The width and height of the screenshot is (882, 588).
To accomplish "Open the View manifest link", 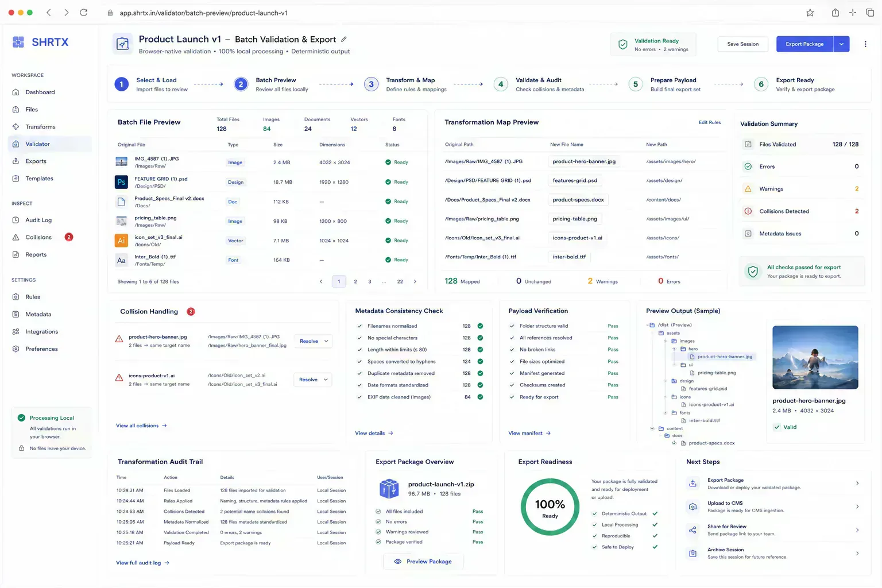I will 529,433.
